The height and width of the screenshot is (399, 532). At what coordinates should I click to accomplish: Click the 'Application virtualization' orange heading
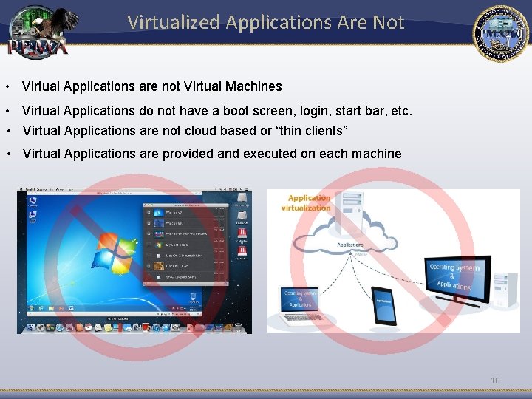306,203
